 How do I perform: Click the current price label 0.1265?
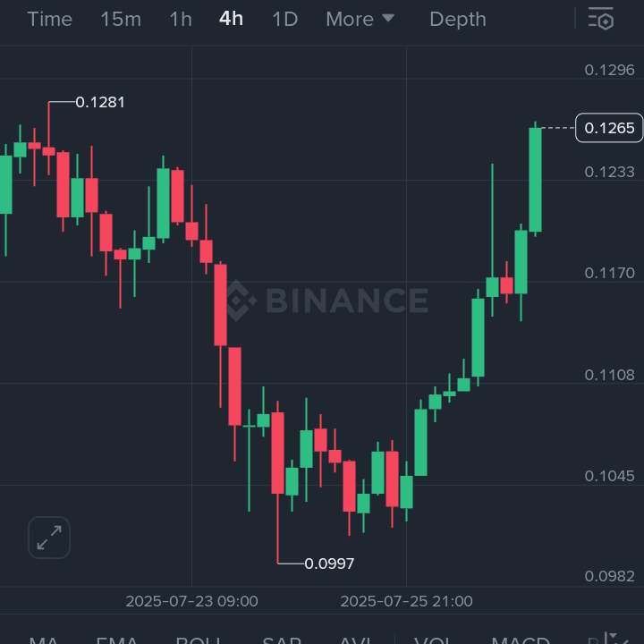609,129
